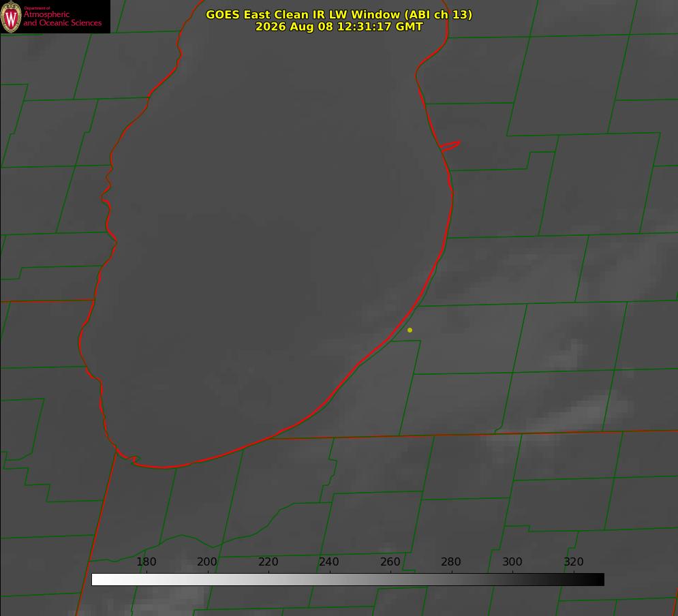Click the 320 colorbar label
Screen dimensions: 678x616
(x=574, y=561)
